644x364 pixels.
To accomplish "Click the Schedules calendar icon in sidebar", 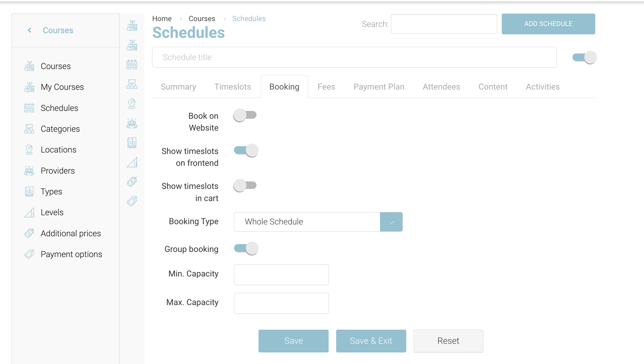I will (29, 108).
